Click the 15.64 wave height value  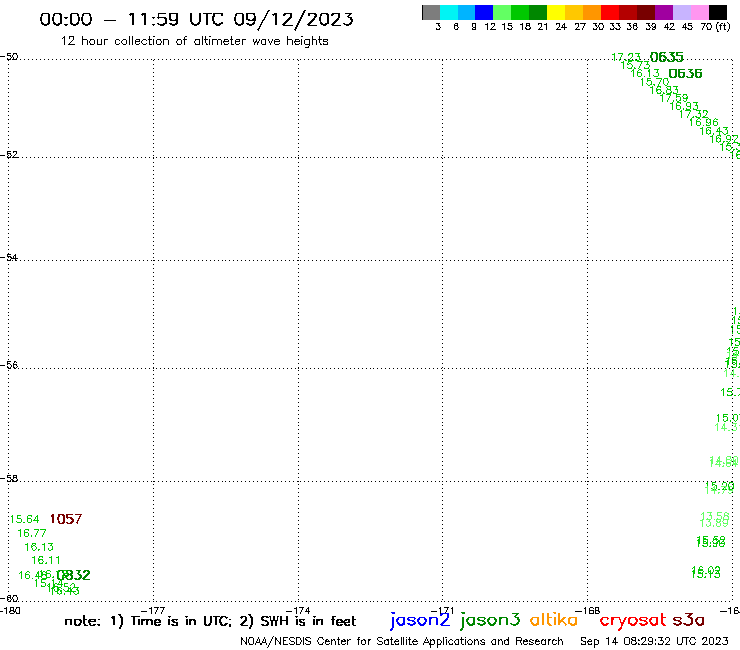25,519
